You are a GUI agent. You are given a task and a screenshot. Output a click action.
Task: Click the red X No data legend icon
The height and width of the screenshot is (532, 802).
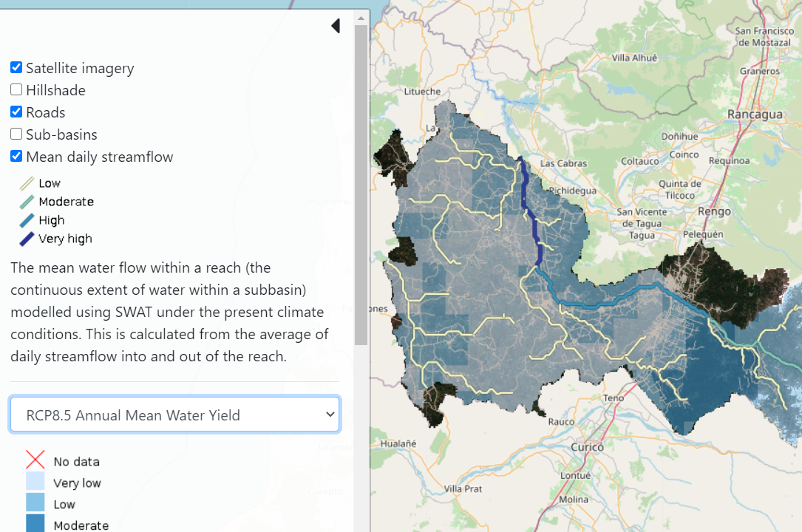coord(35,460)
